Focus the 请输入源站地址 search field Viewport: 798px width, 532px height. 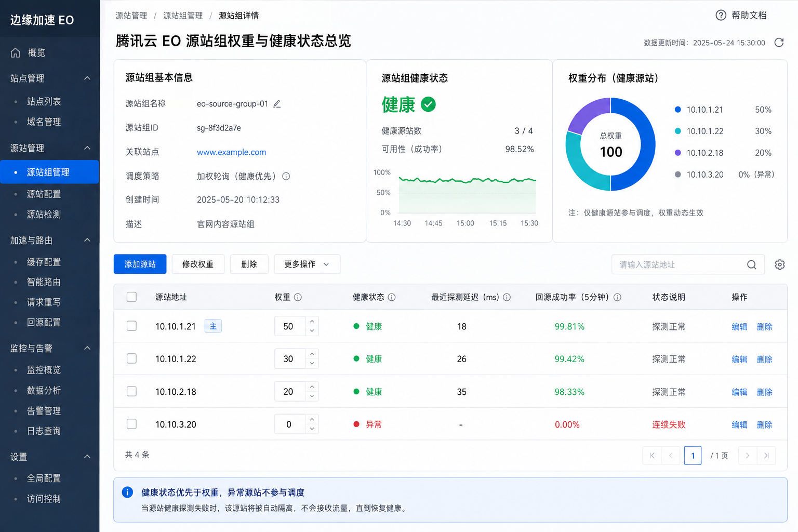[688, 264]
